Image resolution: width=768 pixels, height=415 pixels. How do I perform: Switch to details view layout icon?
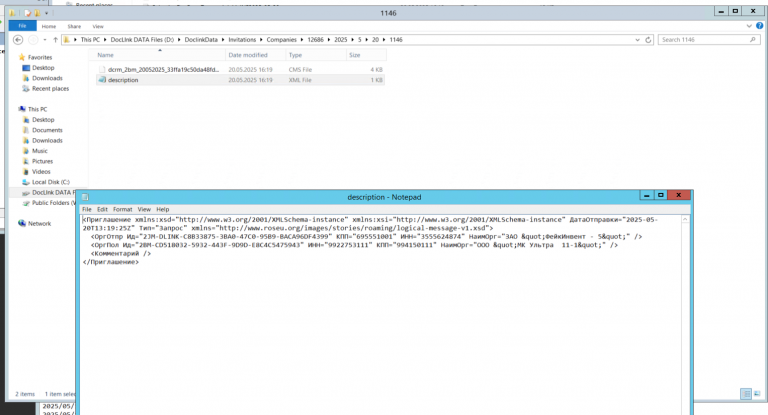(x=746, y=393)
